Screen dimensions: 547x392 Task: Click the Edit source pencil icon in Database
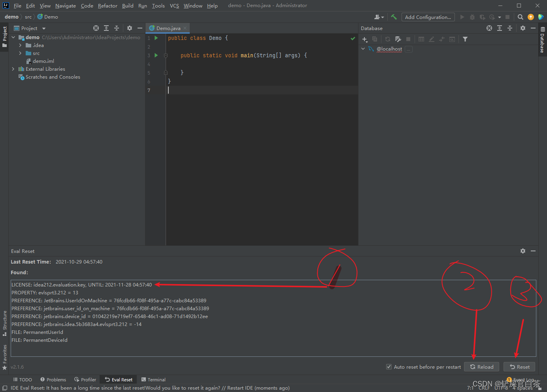[432, 39]
